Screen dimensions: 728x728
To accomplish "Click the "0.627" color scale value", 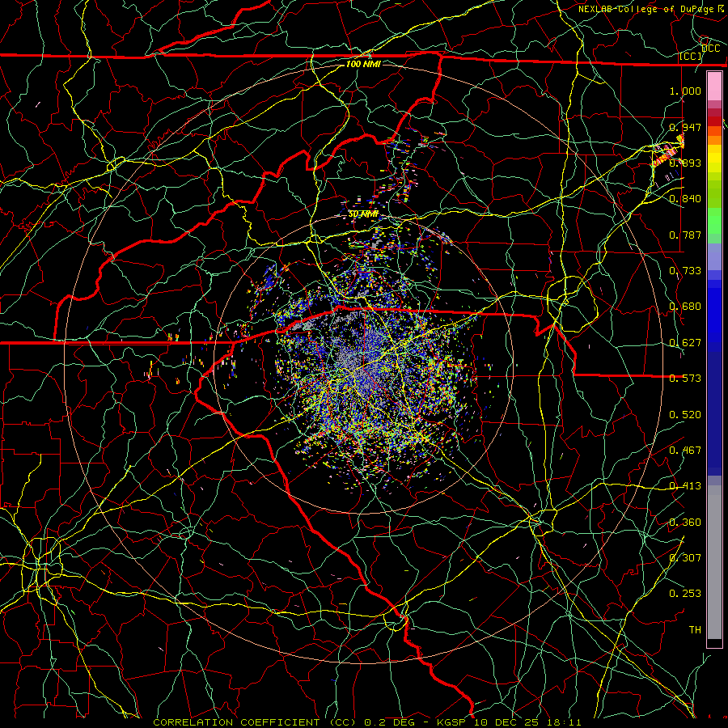I will (x=685, y=343).
